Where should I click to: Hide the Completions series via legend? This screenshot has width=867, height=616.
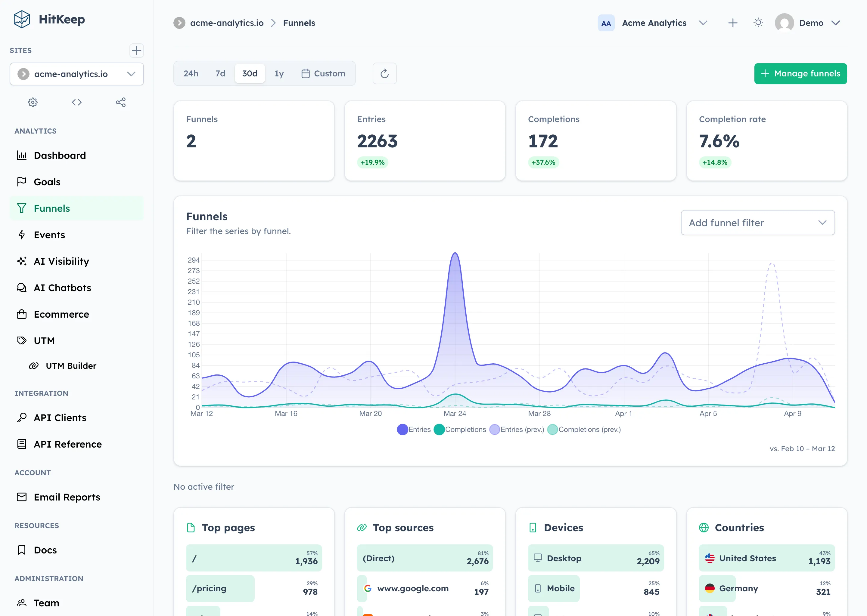point(460,430)
